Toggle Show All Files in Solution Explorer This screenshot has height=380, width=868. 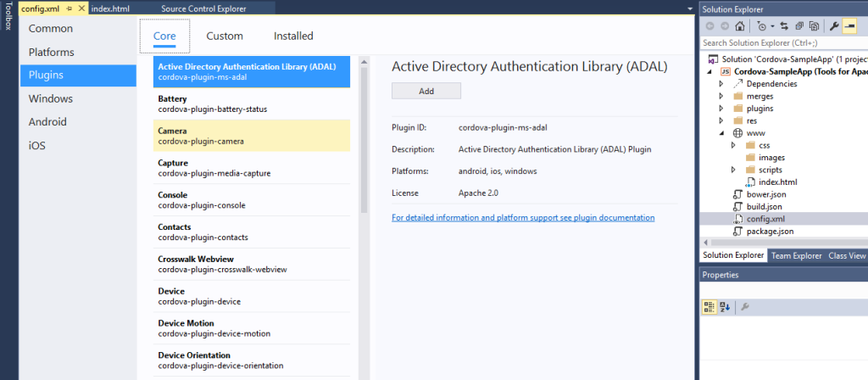coord(814,25)
